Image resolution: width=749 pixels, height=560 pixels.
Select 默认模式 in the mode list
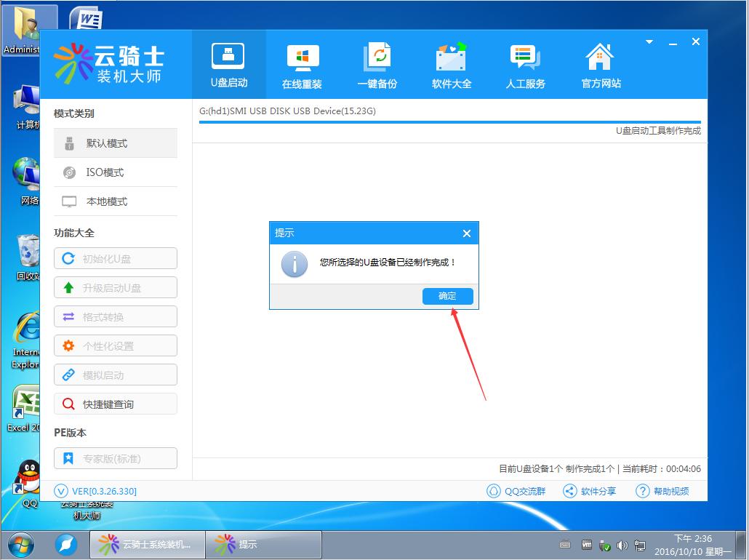pos(115,143)
